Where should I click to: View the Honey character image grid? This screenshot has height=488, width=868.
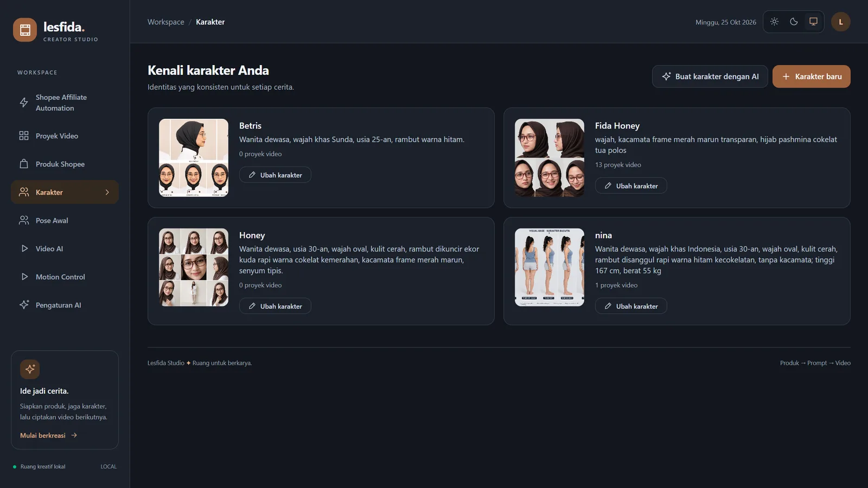[x=194, y=267]
